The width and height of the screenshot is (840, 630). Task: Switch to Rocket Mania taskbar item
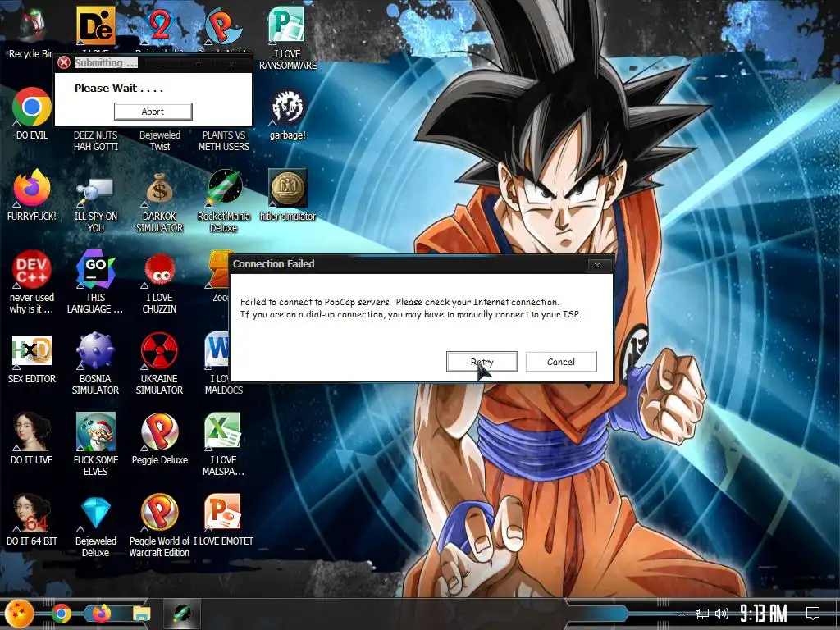tap(182, 614)
